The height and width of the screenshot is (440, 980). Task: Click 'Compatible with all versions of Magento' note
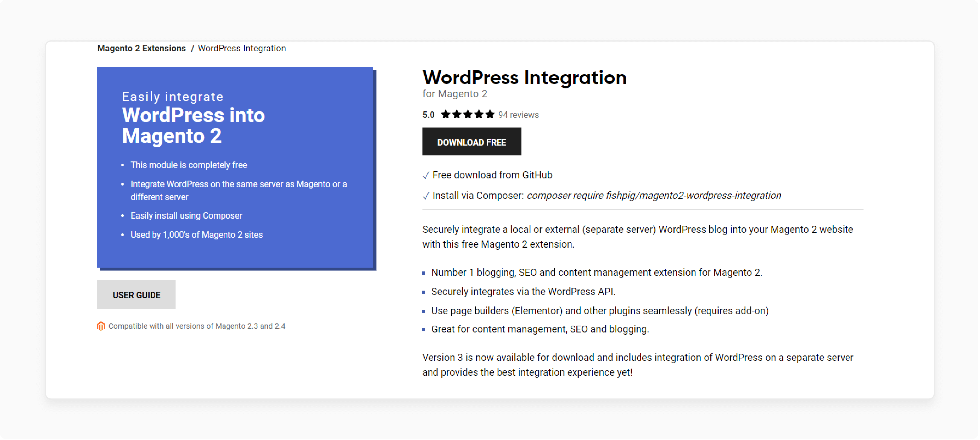[197, 326]
